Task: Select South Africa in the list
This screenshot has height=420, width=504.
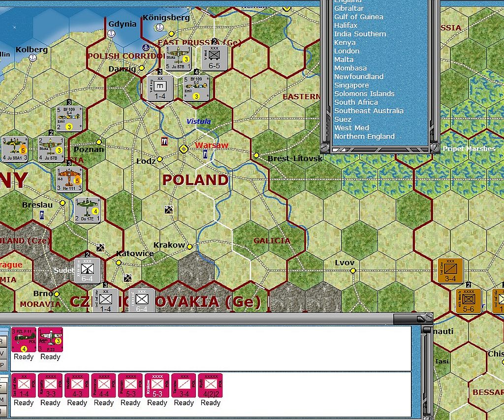Action: pos(356,102)
